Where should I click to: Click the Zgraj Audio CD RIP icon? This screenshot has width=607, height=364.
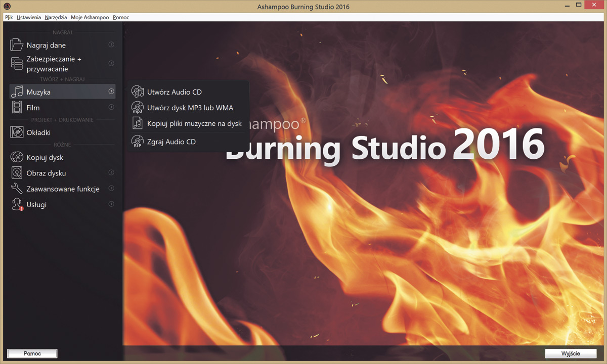coord(137,142)
